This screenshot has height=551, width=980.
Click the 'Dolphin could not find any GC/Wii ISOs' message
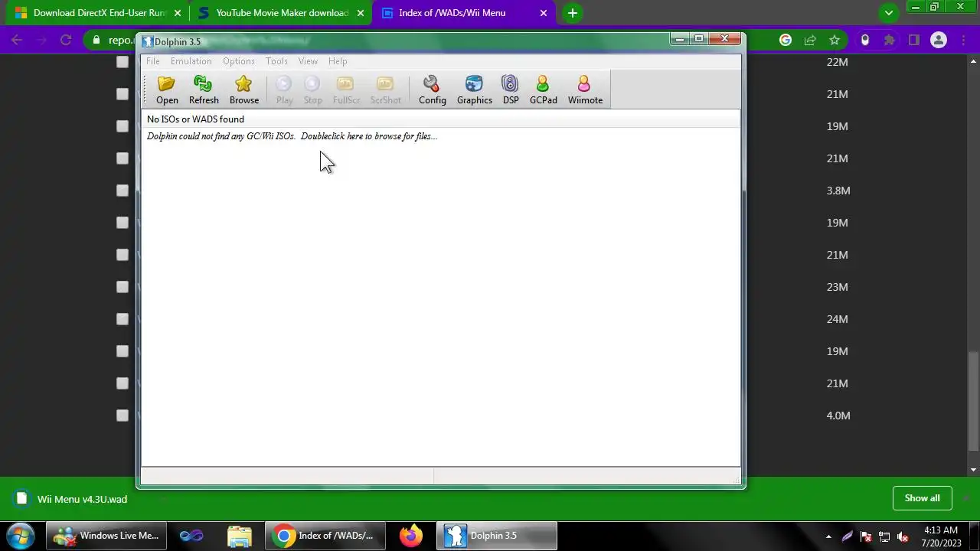tap(292, 136)
